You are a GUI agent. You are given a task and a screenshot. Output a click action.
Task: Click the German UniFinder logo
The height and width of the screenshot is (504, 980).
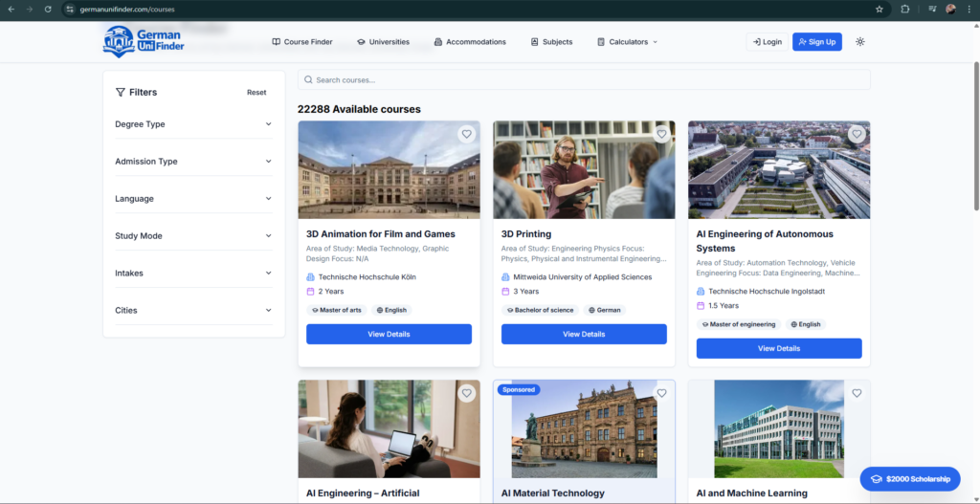[144, 42]
